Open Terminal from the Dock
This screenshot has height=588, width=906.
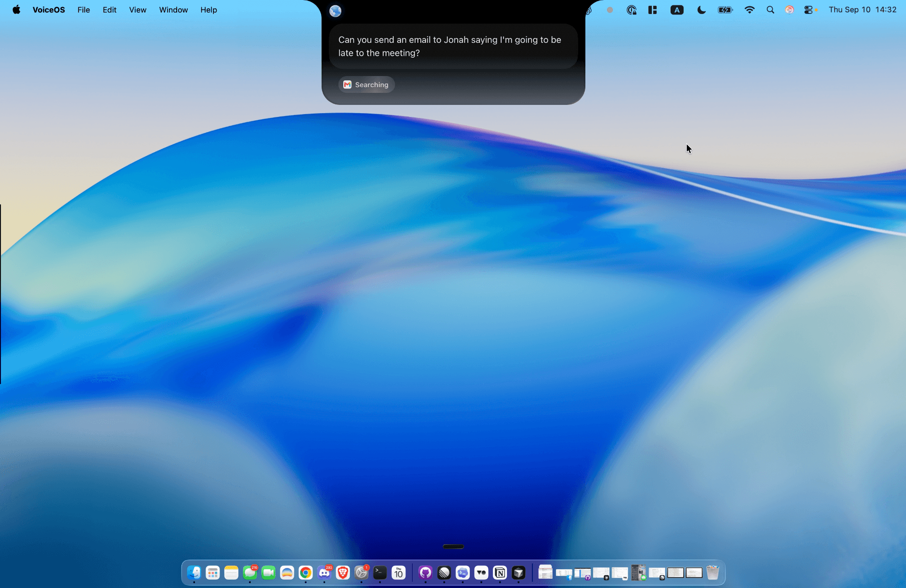pos(380,573)
